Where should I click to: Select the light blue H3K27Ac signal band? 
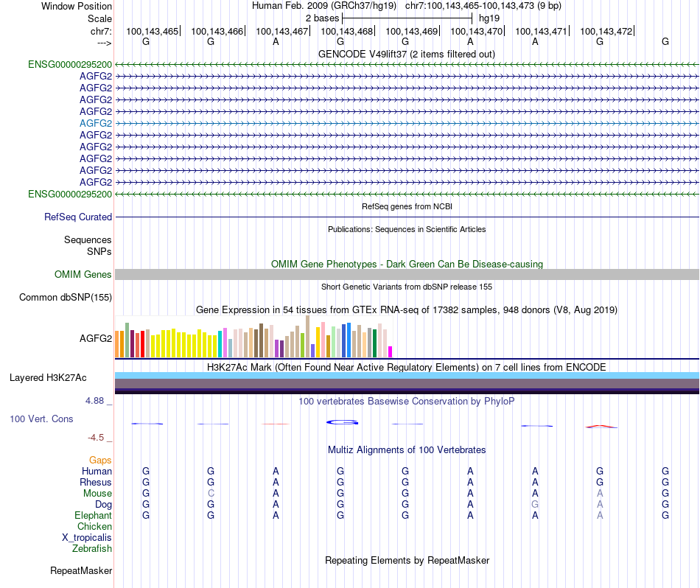pos(407,376)
